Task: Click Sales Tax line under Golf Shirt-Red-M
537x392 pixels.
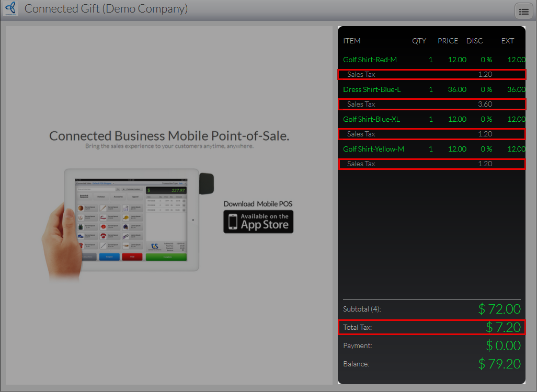Action: [431, 74]
